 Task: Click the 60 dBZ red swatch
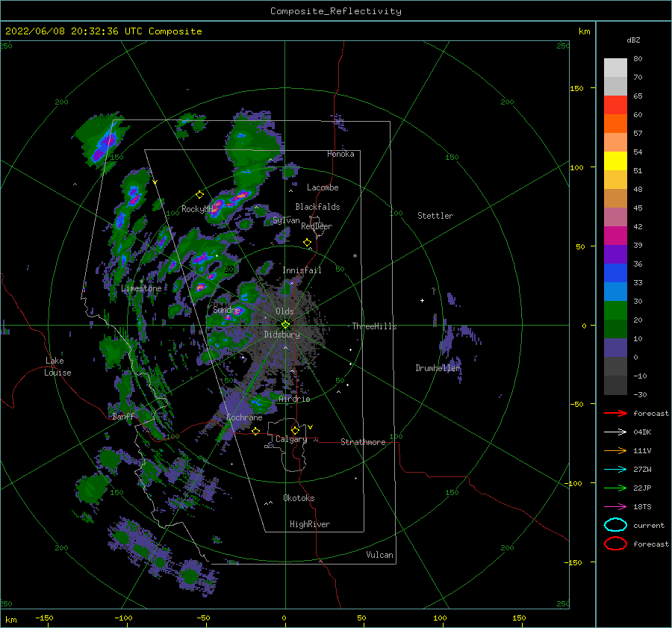(615, 105)
